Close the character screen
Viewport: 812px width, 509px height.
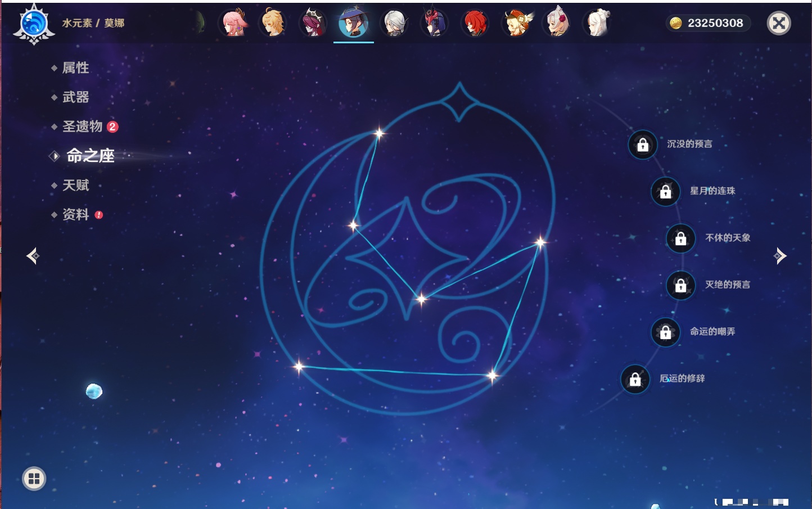click(779, 23)
